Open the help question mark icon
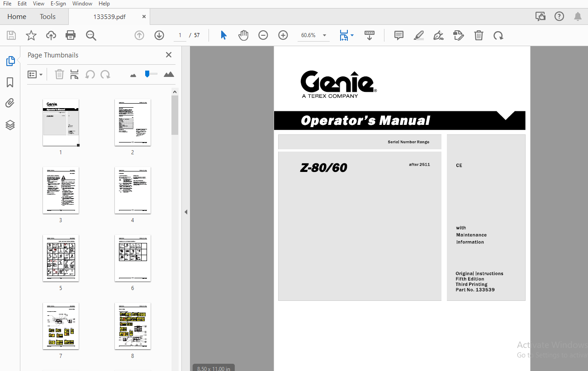This screenshot has width=588, height=371. (x=560, y=16)
